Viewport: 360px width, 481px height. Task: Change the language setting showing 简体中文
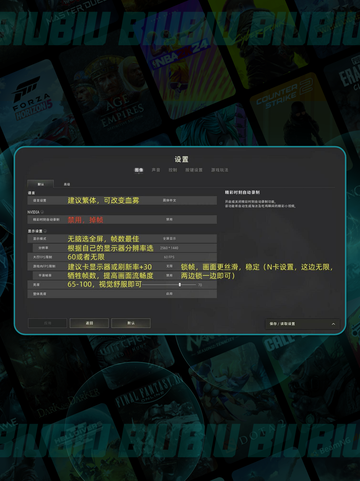point(122,200)
